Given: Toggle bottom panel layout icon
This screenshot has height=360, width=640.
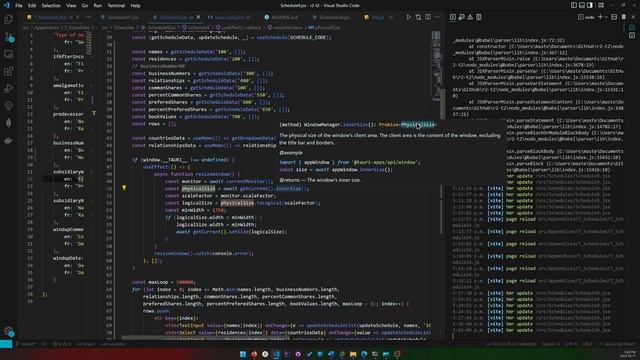Looking at the screenshot, I should [582, 5].
